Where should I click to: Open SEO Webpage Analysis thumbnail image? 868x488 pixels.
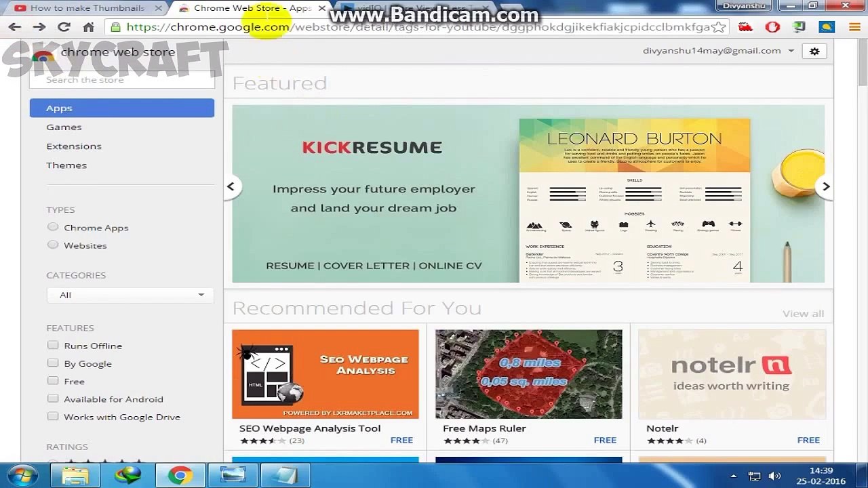tap(325, 374)
